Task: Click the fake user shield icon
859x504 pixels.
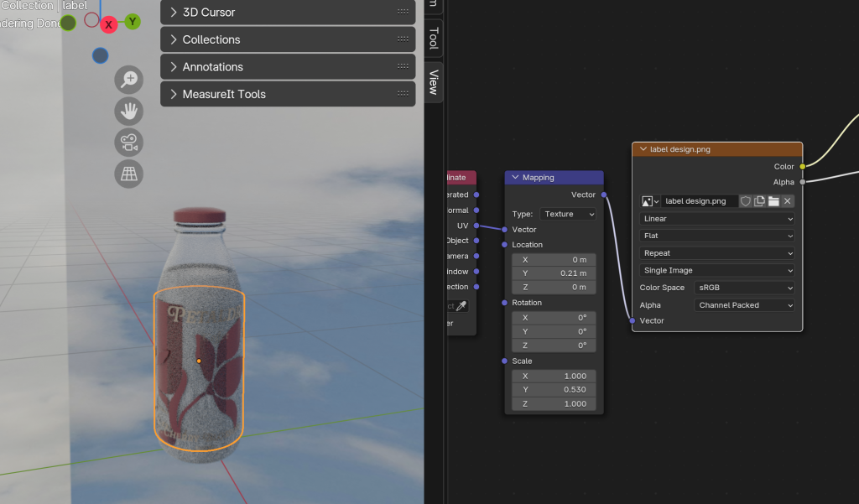Action: (x=746, y=201)
